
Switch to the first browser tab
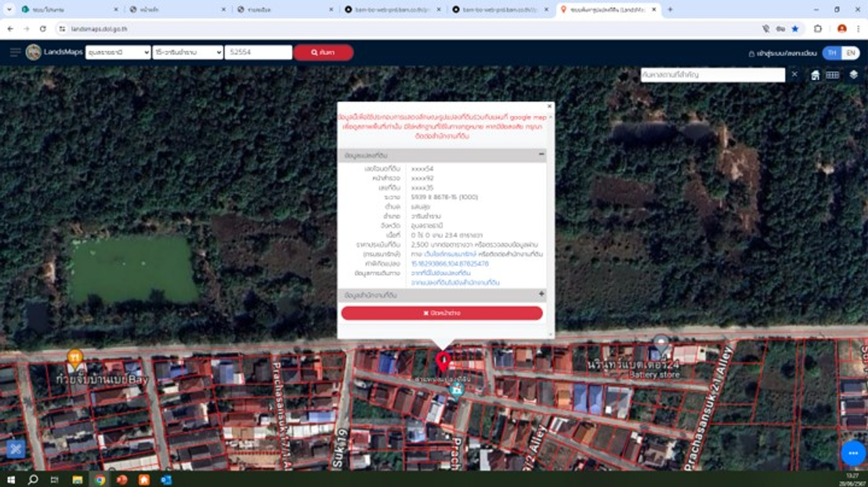click(61, 9)
